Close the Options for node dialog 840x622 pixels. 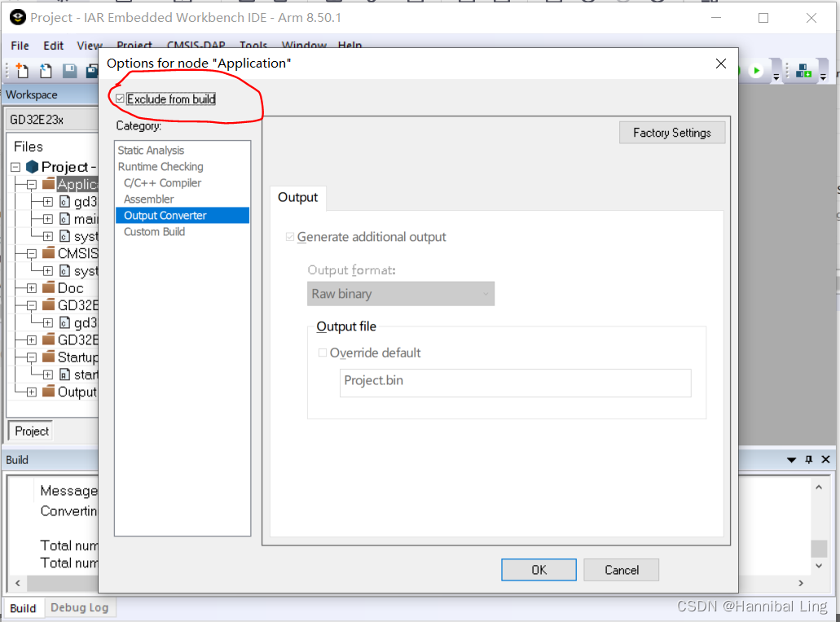point(721,64)
